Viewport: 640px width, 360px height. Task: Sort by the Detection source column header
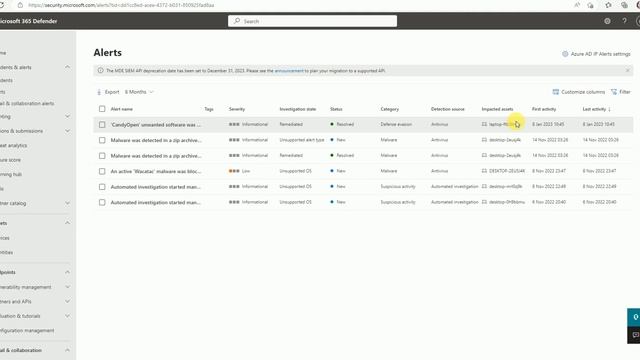coord(448,109)
